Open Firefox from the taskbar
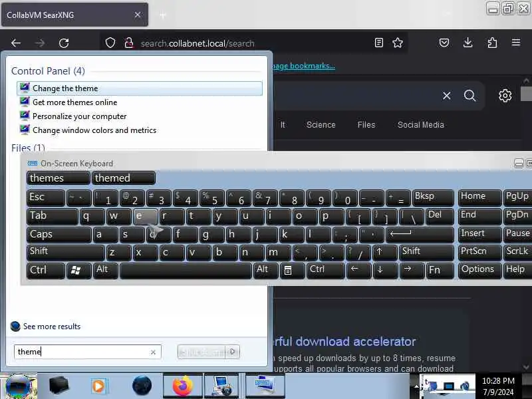Screen dimensions: 532x399 point(182,386)
